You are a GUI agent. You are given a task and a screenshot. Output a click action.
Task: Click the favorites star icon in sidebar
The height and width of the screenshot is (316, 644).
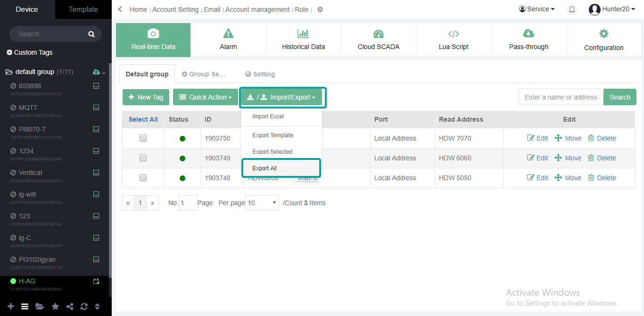click(55, 307)
